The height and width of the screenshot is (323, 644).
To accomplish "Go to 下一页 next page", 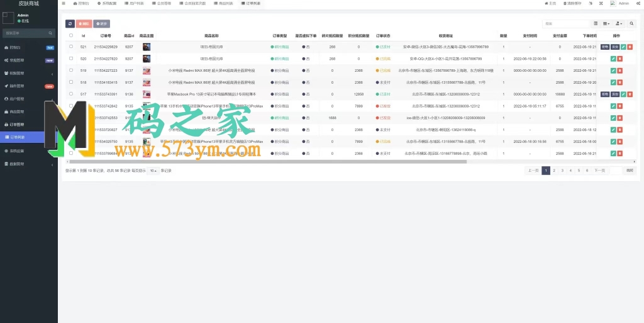I will click(600, 171).
